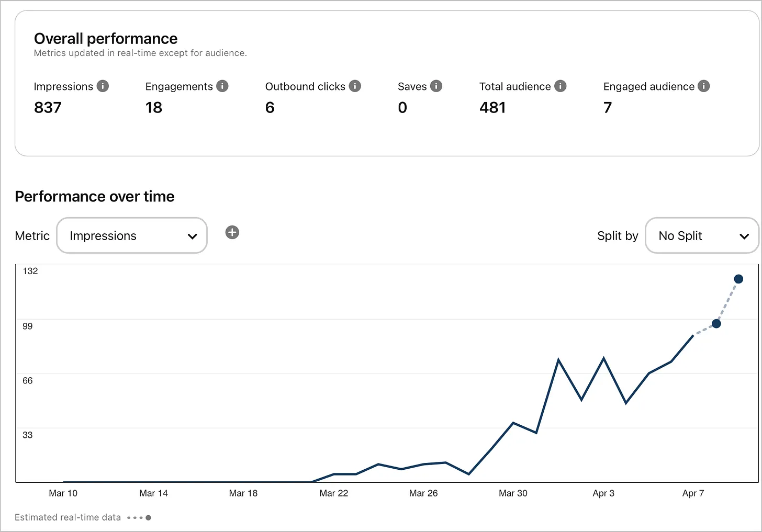Click the Outbound clicks info icon
Screen dimensions: 762x532
355,86
